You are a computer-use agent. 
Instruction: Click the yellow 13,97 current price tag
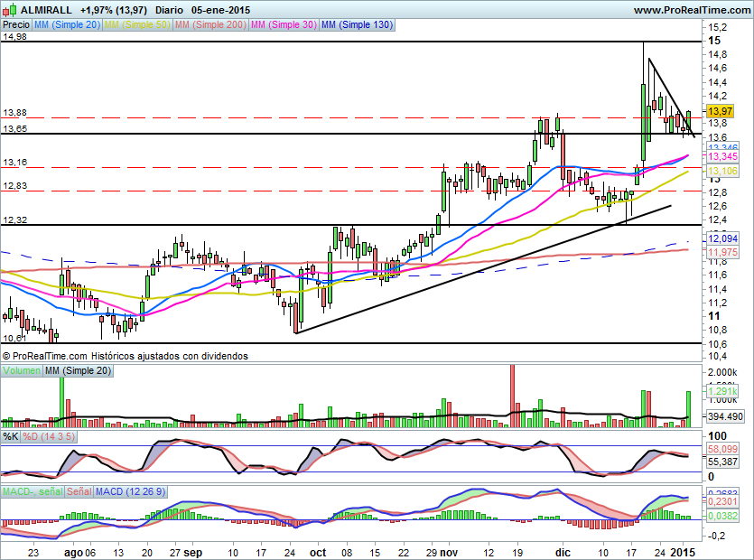pos(720,111)
